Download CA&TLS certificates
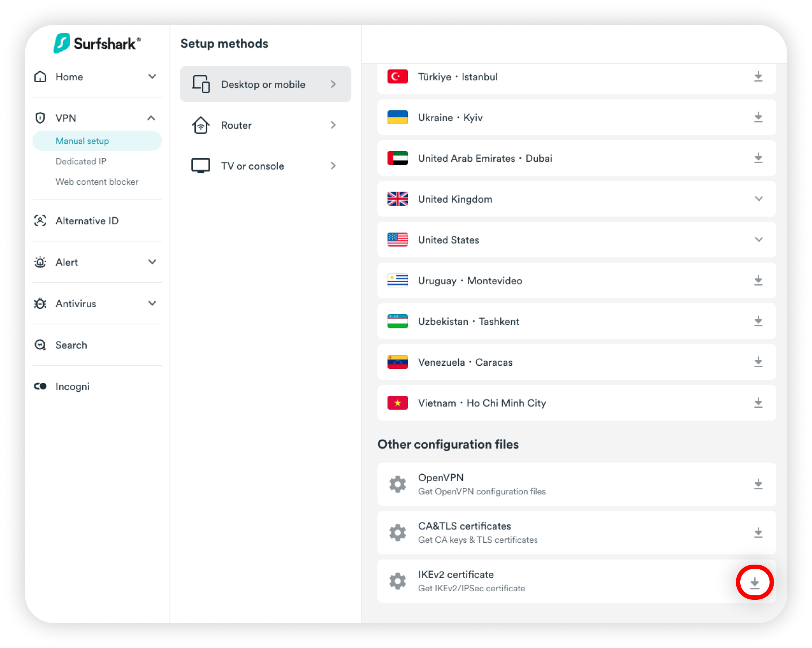The width and height of the screenshot is (812, 648). point(758,532)
